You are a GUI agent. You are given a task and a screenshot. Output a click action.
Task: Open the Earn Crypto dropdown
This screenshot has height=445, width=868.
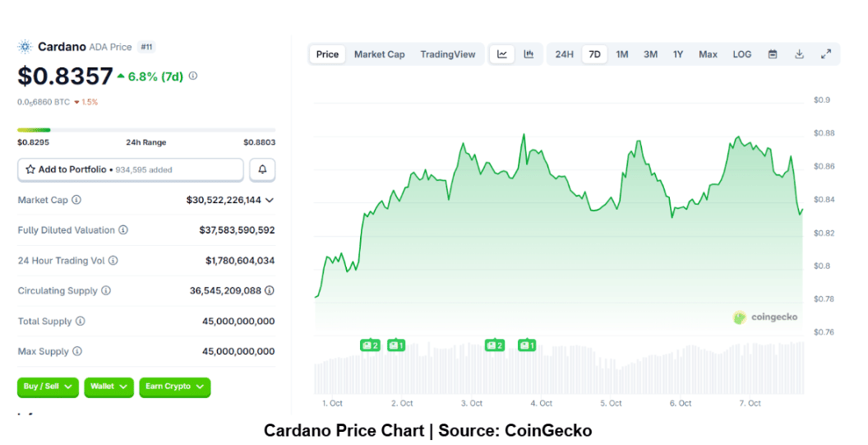[175, 387]
